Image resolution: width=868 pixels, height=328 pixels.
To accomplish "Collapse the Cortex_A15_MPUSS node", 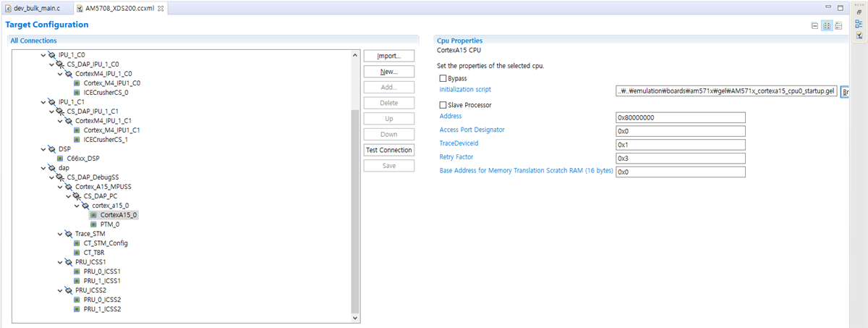I will tap(59, 186).
